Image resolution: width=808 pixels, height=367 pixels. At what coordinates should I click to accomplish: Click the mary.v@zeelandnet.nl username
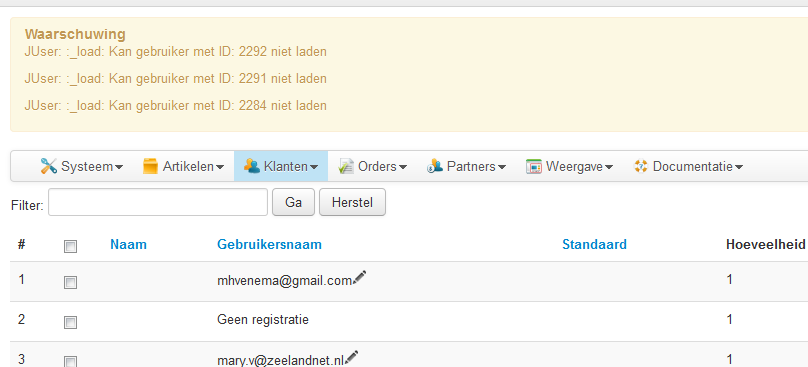pos(280,360)
